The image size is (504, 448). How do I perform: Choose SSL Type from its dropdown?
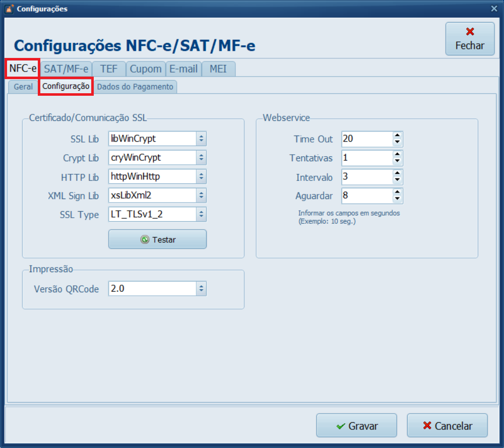pyautogui.click(x=201, y=214)
